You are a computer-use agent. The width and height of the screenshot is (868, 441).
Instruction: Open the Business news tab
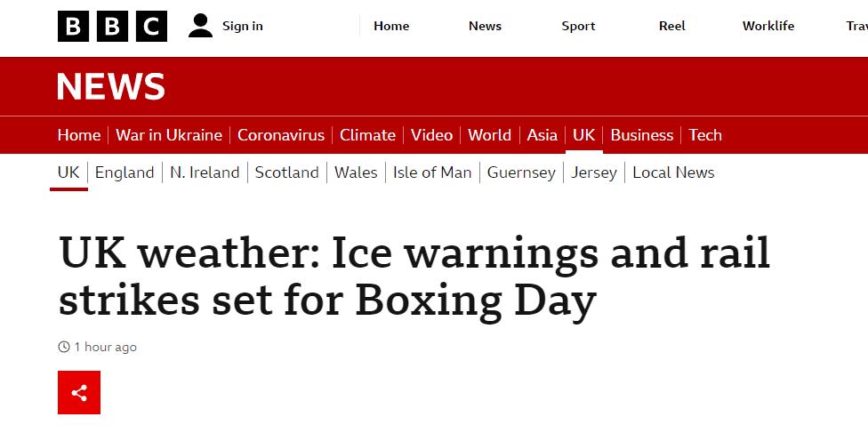[641, 135]
